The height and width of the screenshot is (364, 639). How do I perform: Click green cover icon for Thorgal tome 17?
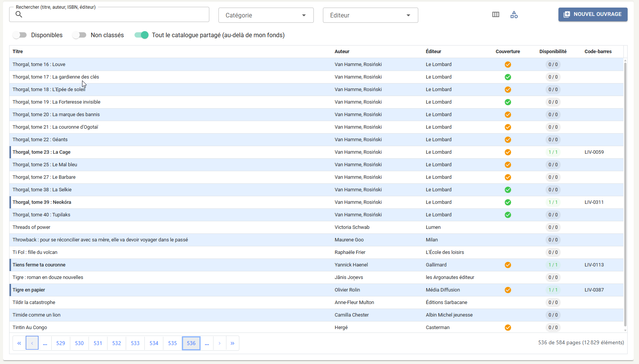(508, 77)
